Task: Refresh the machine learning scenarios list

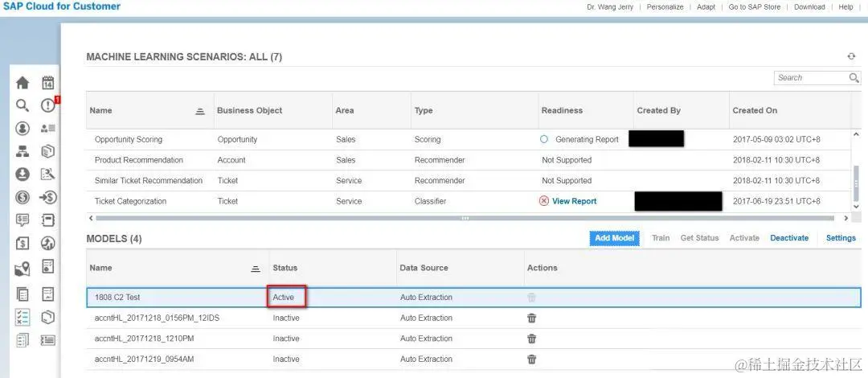Action: click(851, 56)
